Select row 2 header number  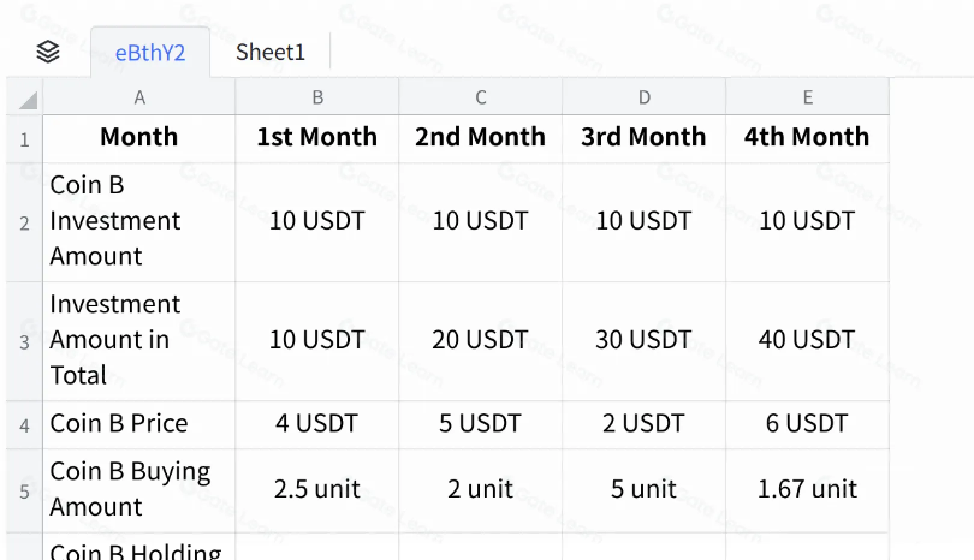click(24, 223)
